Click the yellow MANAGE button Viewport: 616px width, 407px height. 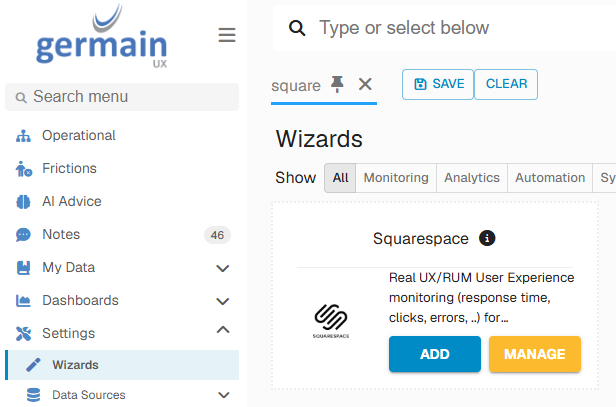coord(535,354)
